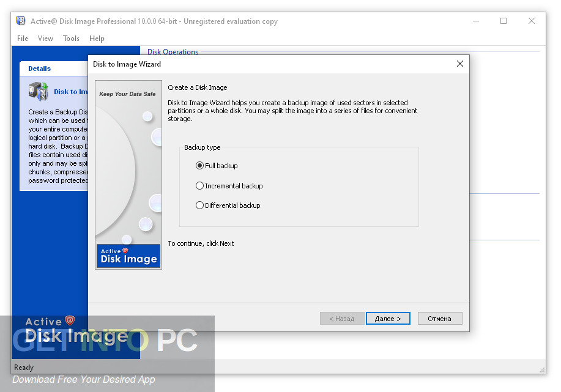This screenshot has width=561, height=392.
Task: Click the Active Disk Image logo in wizard
Action: point(128,256)
